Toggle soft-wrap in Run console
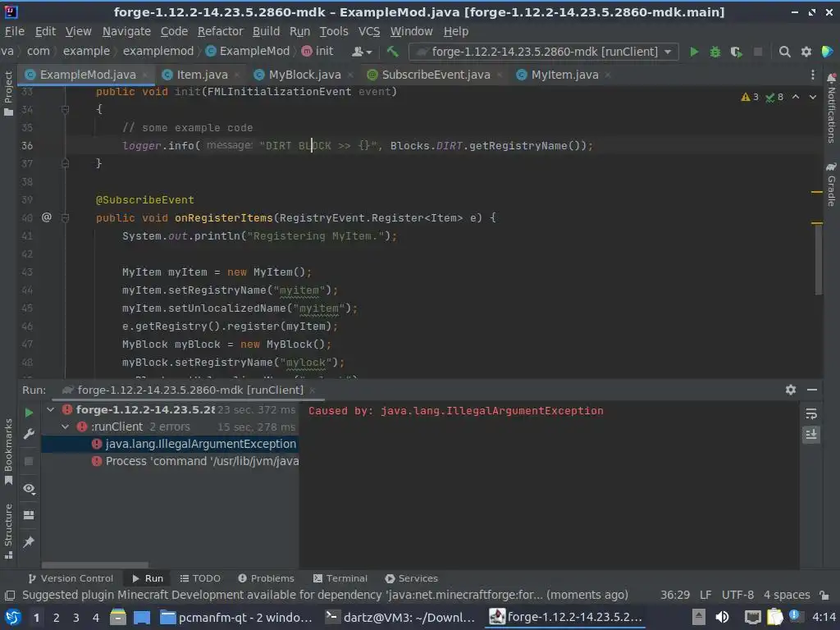The width and height of the screenshot is (840, 630). [811, 413]
